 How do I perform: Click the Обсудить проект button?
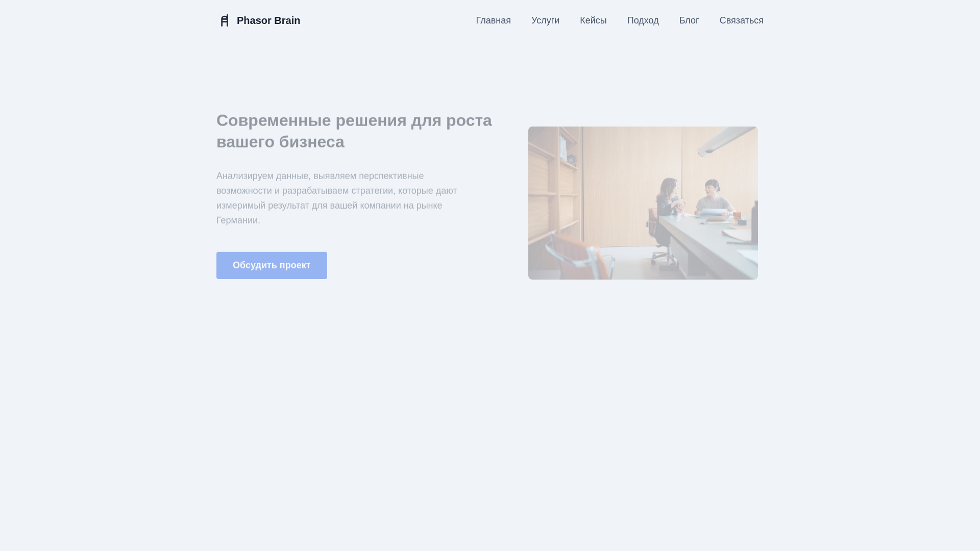(x=272, y=265)
